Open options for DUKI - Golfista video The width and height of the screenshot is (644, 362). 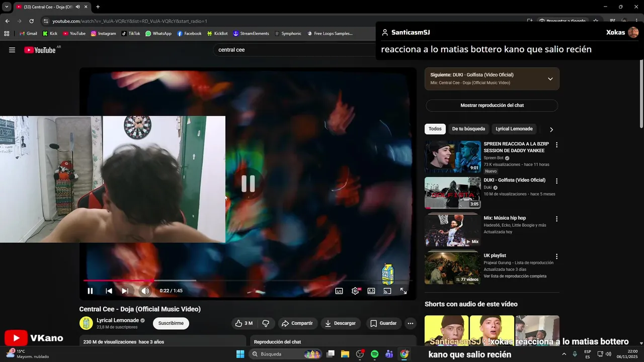tap(556, 181)
